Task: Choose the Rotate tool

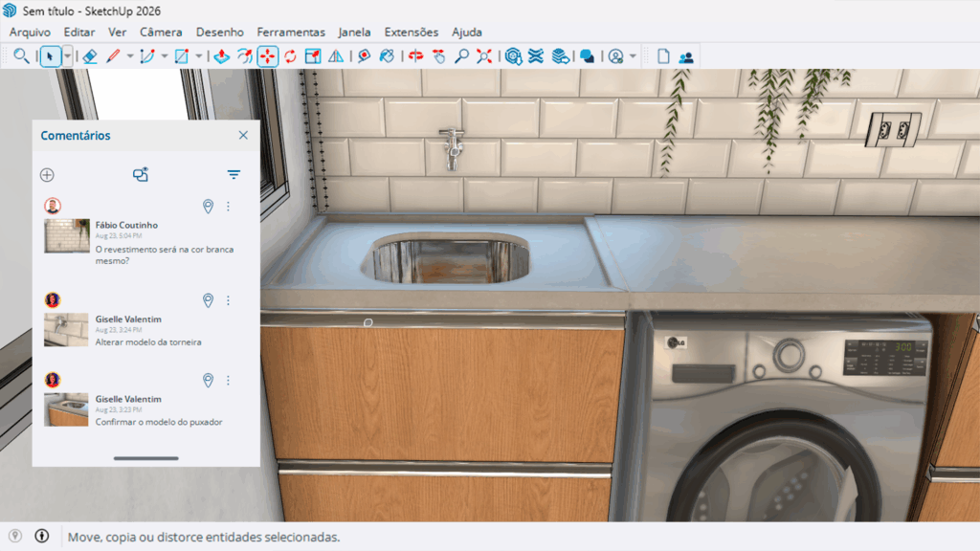Action: [x=290, y=56]
